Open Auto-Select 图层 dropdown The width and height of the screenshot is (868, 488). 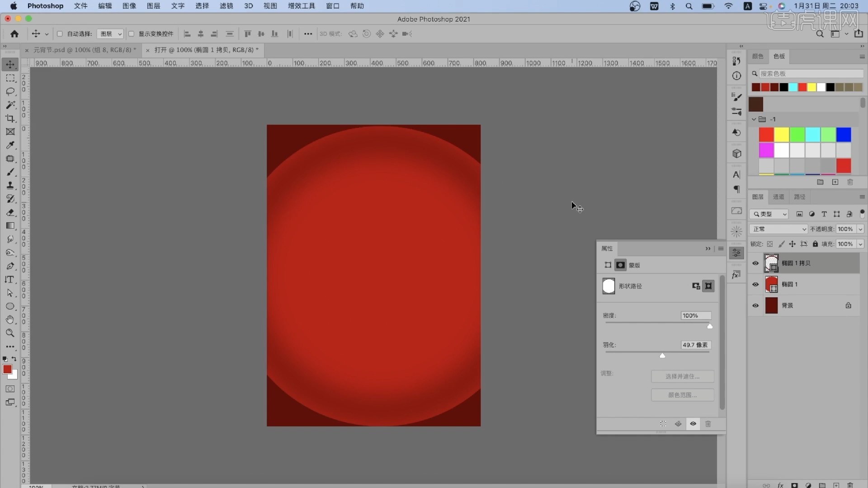tap(110, 34)
